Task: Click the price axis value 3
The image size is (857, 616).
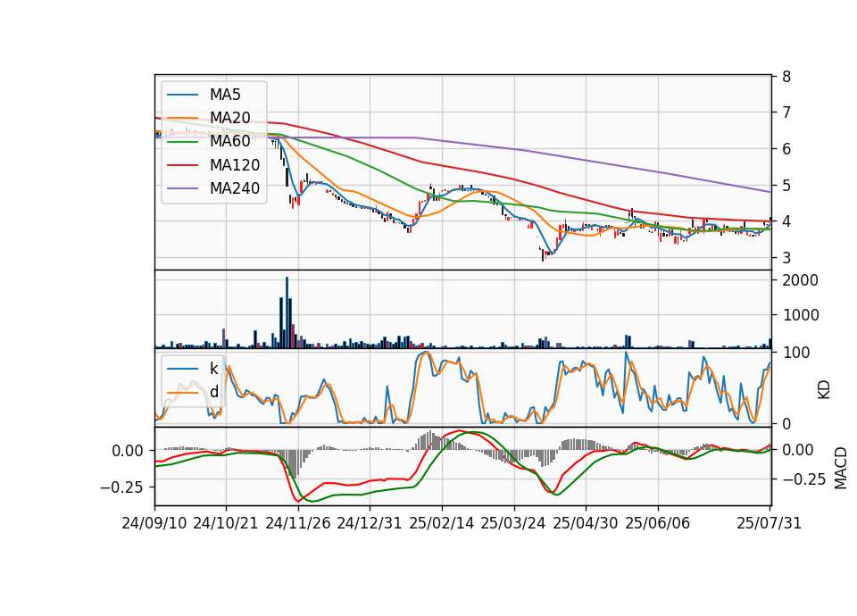Action: click(786, 257)
